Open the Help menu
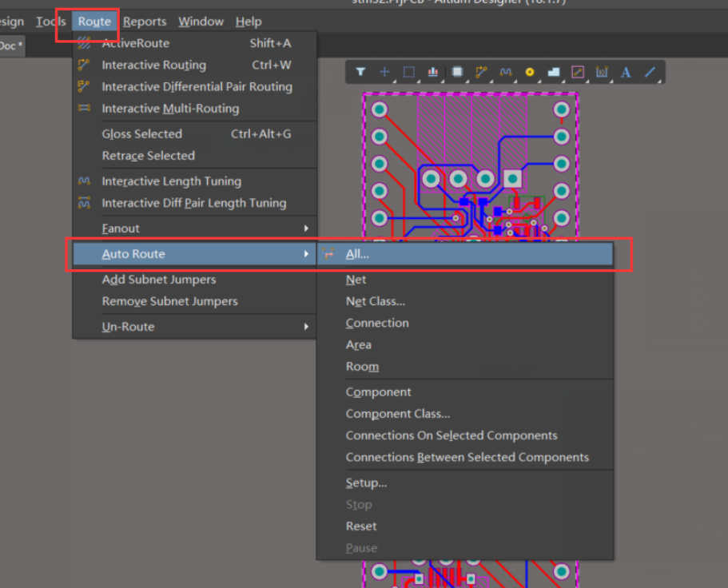This screenshot has height=588, width=728. (x=249, y=22)
